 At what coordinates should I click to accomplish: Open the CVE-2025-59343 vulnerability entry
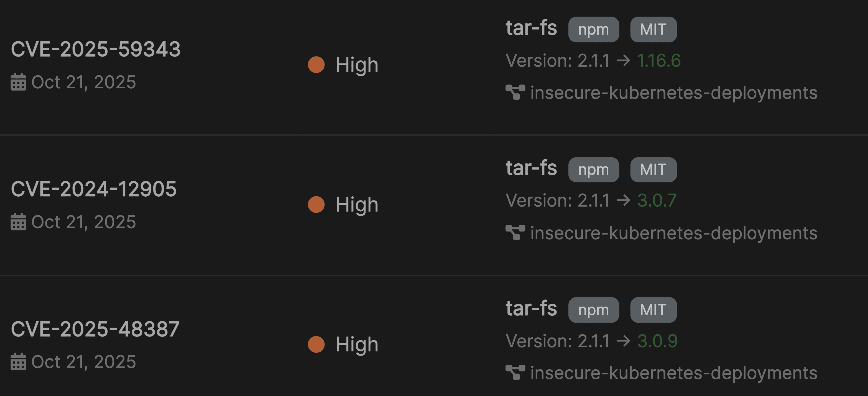click(96, 49)
